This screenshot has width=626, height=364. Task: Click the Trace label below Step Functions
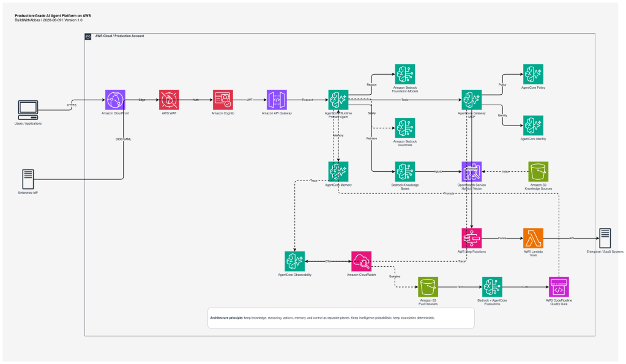point(462,261)
